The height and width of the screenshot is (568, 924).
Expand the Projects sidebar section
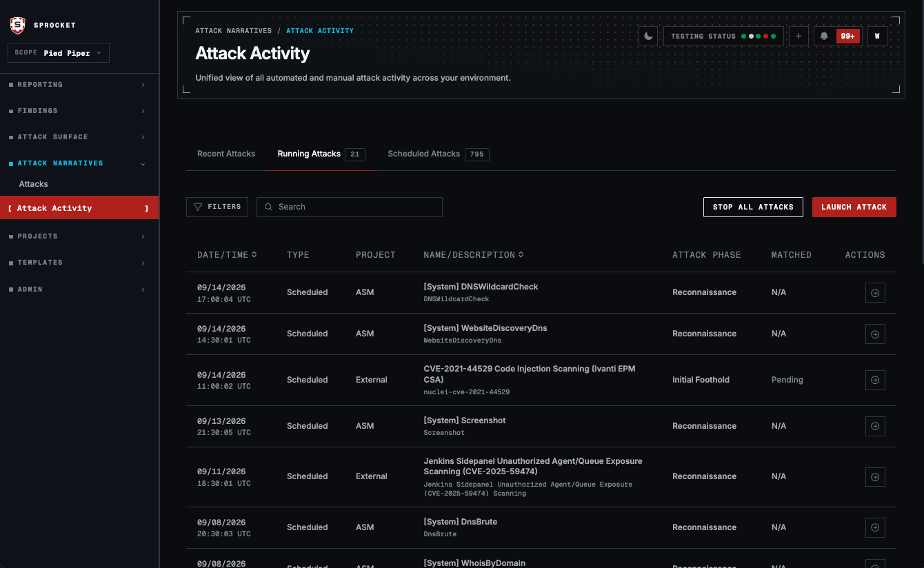click(79, 236)
